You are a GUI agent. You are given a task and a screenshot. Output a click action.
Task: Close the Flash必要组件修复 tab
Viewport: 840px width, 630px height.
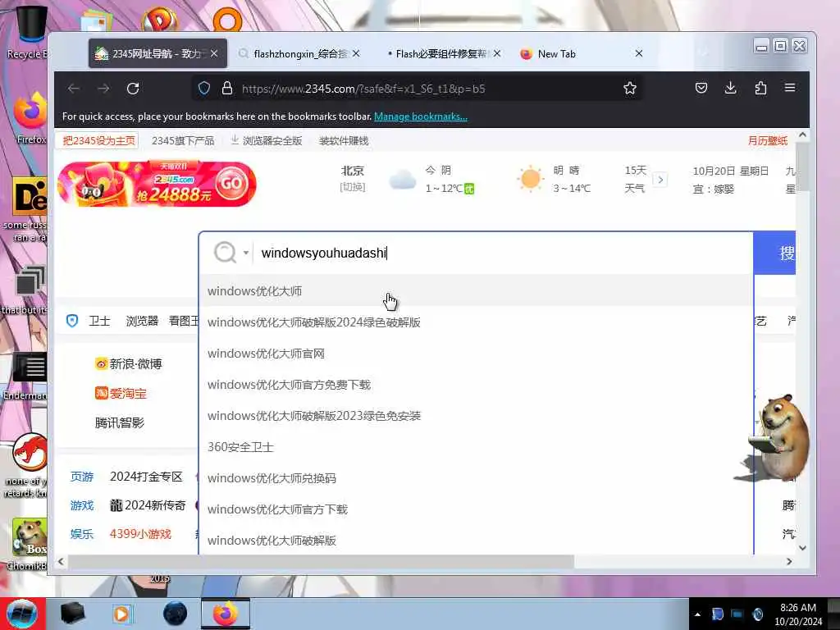click(497, 53)
